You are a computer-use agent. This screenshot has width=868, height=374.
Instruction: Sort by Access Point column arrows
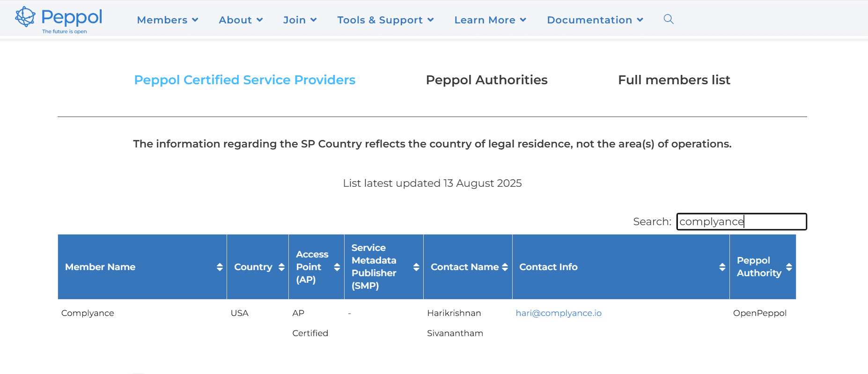click(337, 267)
